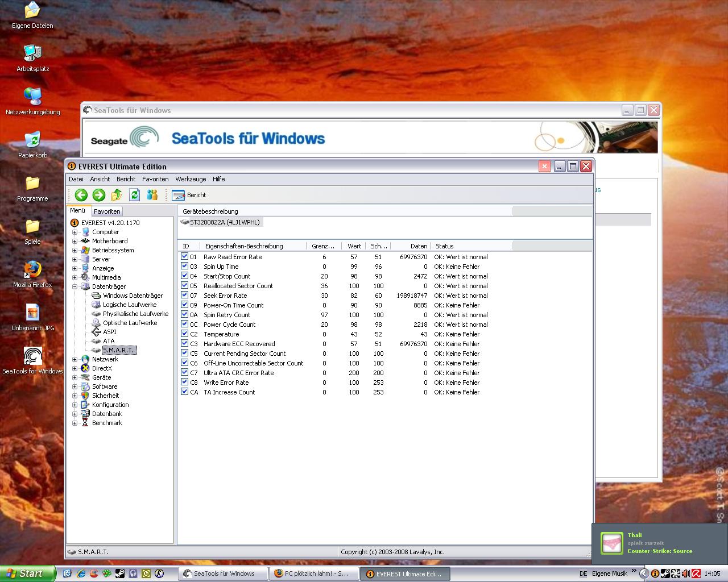Screen dimensions: 728x582
Task: Open the users icon in EVEREST toolbar
Action: click(x=152, y=195)
